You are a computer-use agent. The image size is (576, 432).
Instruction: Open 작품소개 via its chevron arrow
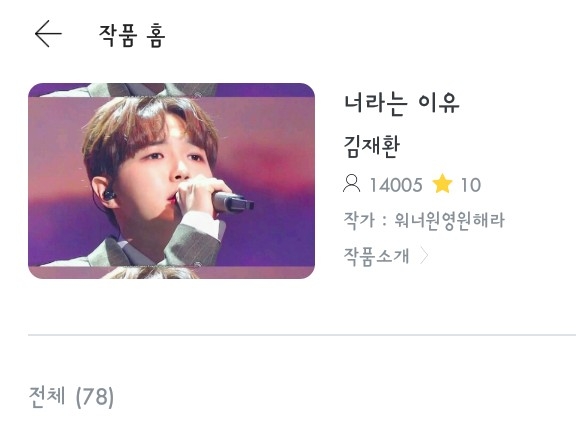click(x=424, y=256)
